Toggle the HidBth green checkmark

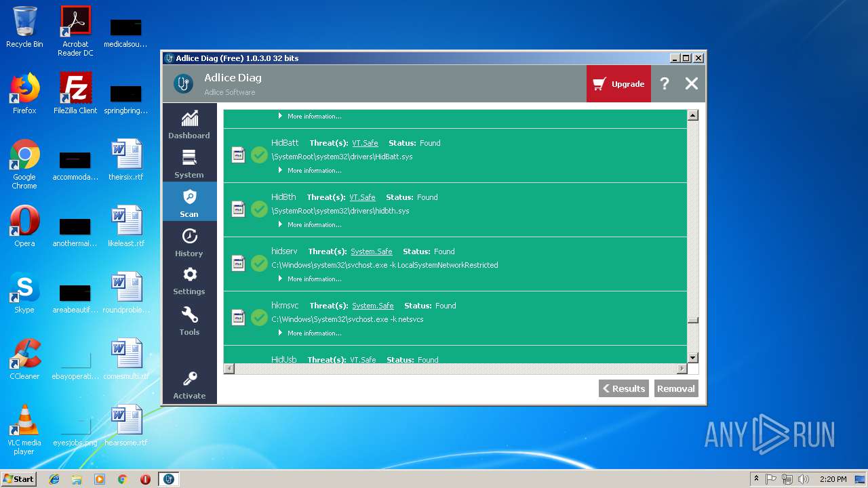[259, 209]
